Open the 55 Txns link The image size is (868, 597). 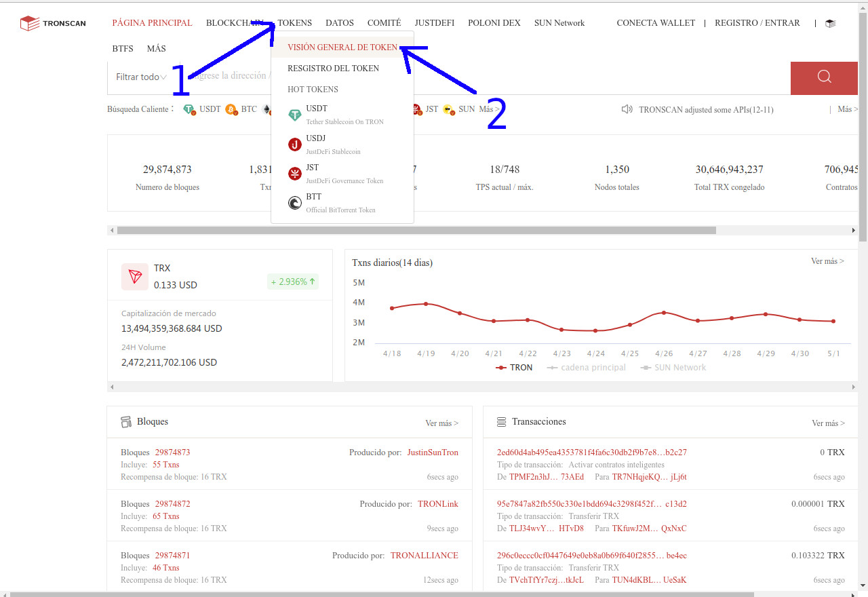point(166,465)
